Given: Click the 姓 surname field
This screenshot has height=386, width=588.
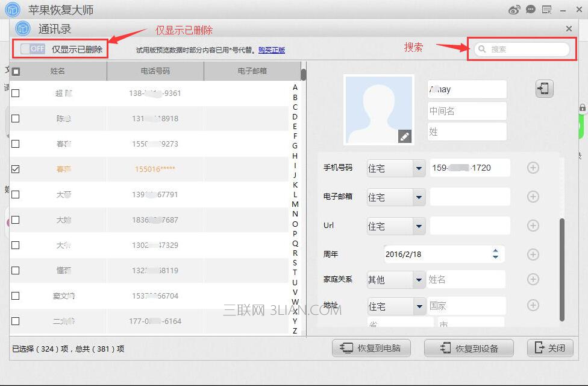Looking at the screenshot, I should (x=468, y=131).
